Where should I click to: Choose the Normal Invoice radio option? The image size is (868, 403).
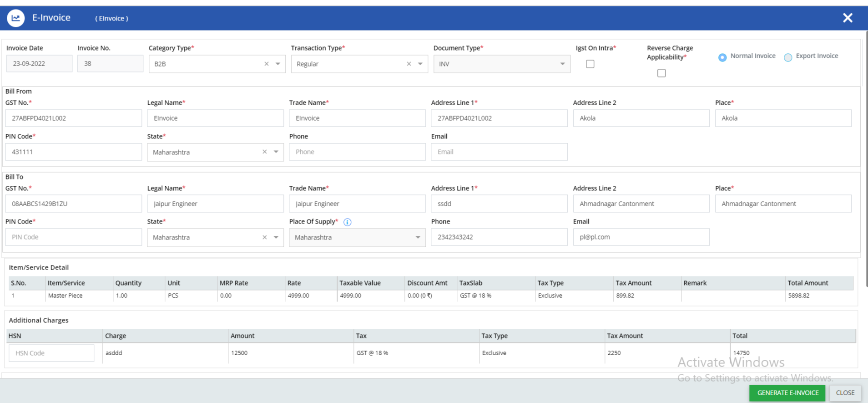(x=722, y=57)
